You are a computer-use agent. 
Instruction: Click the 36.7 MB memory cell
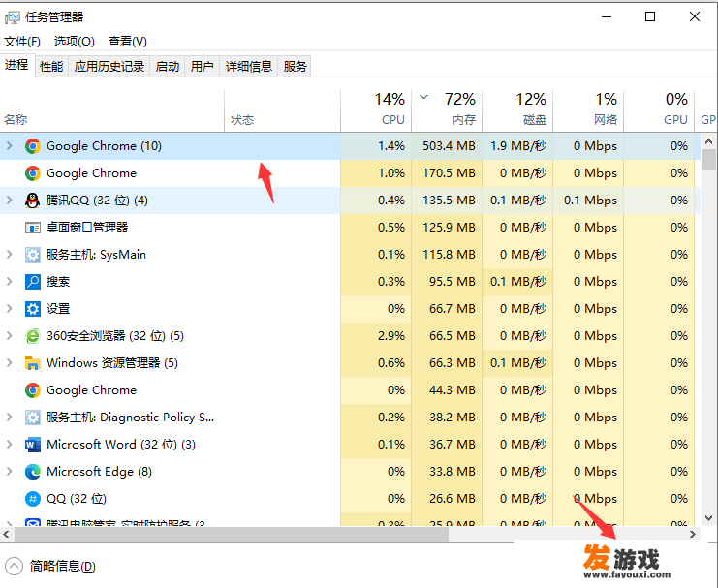click(x=447, y=445)
